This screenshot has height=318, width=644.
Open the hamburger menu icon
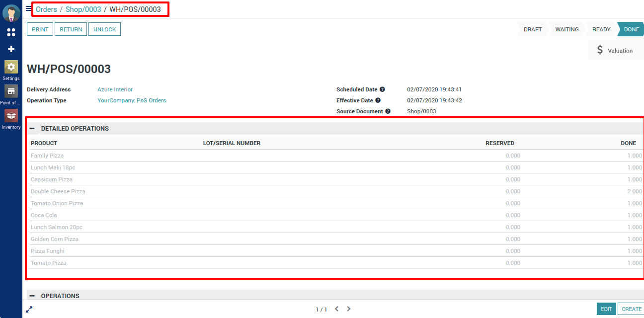pos(29,8)
